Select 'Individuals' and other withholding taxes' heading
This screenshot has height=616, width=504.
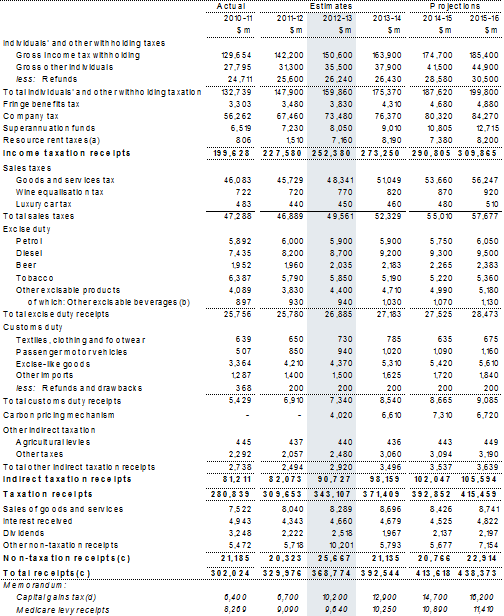[84, 43]
